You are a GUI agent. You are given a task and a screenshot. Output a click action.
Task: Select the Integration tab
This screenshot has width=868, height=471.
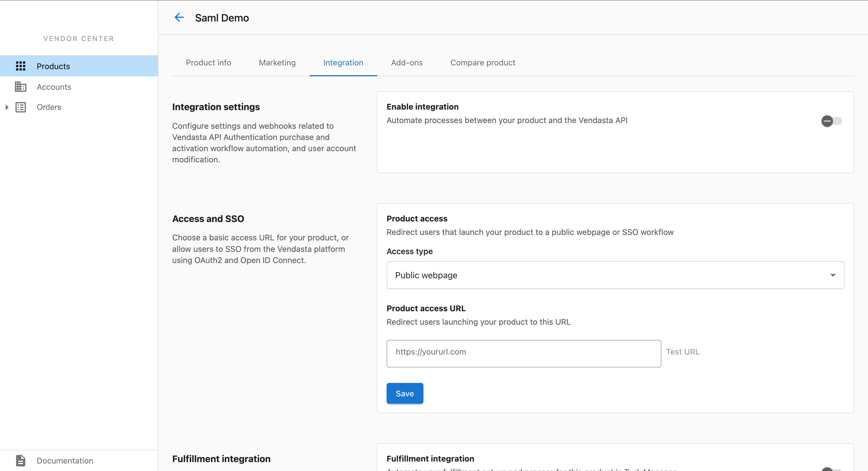[343, 63]
